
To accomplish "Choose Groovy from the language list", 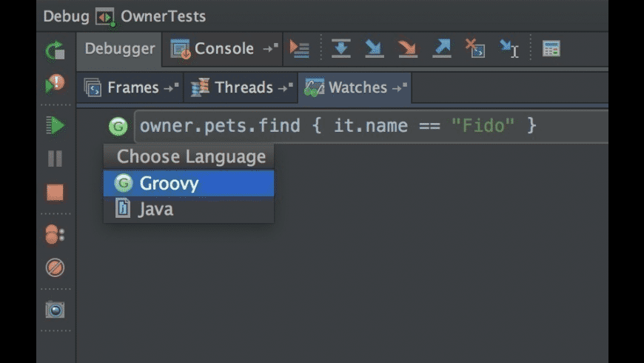I will pyautogui.click(x=189, y=183).
